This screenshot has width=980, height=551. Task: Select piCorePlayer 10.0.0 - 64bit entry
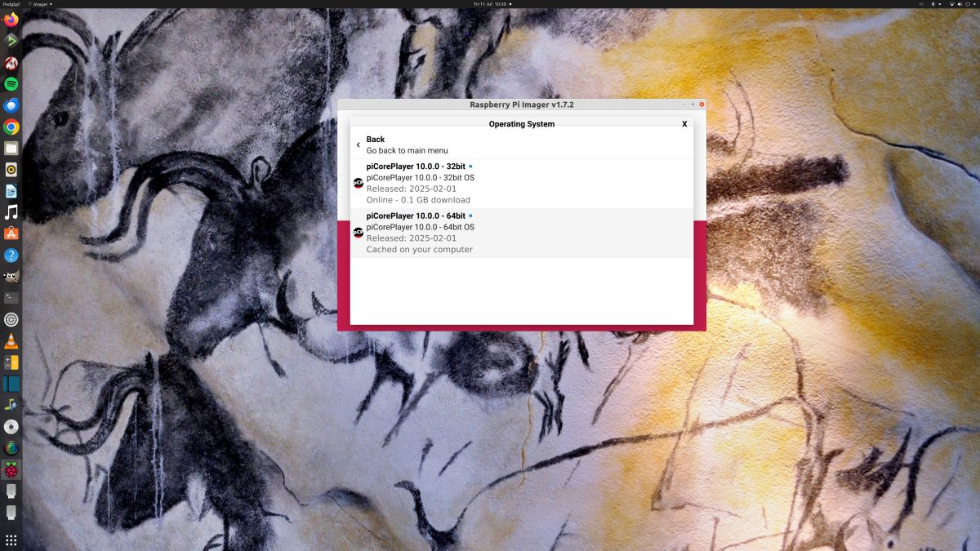(x=522, y=233)
